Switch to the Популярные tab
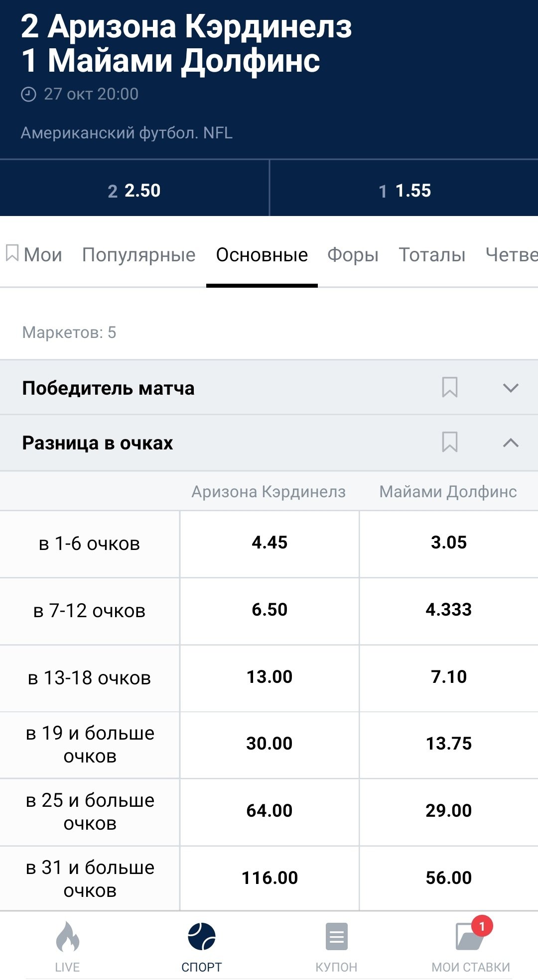 pos(138,255)
